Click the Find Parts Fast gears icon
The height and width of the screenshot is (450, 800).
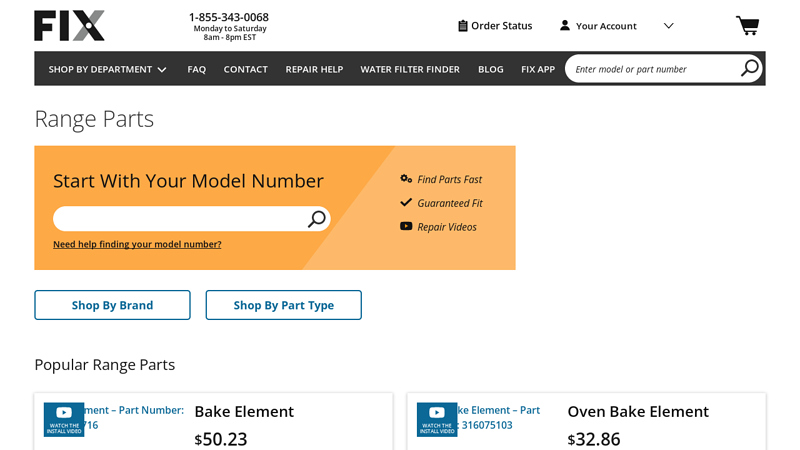pyautogui.click(x=406, y=179)
